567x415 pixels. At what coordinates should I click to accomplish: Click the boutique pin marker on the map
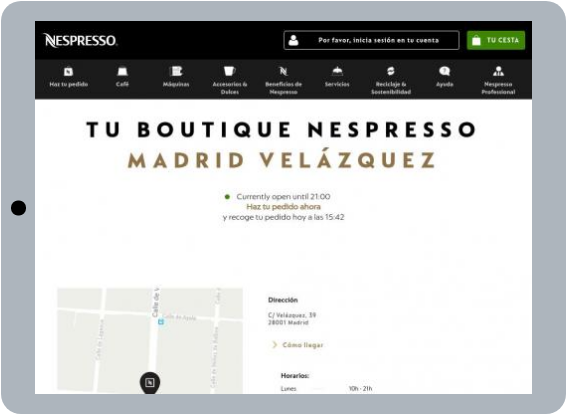[x=150, y=383]
